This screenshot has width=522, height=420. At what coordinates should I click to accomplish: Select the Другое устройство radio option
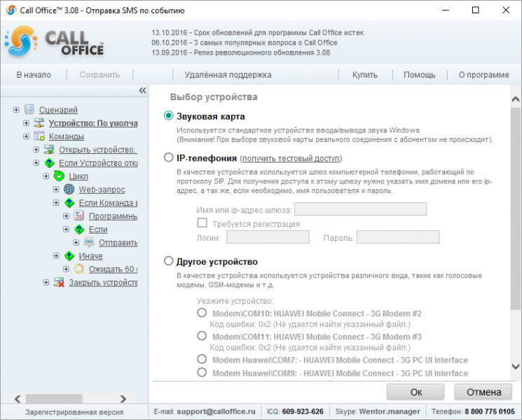click(x=169, y=260)
